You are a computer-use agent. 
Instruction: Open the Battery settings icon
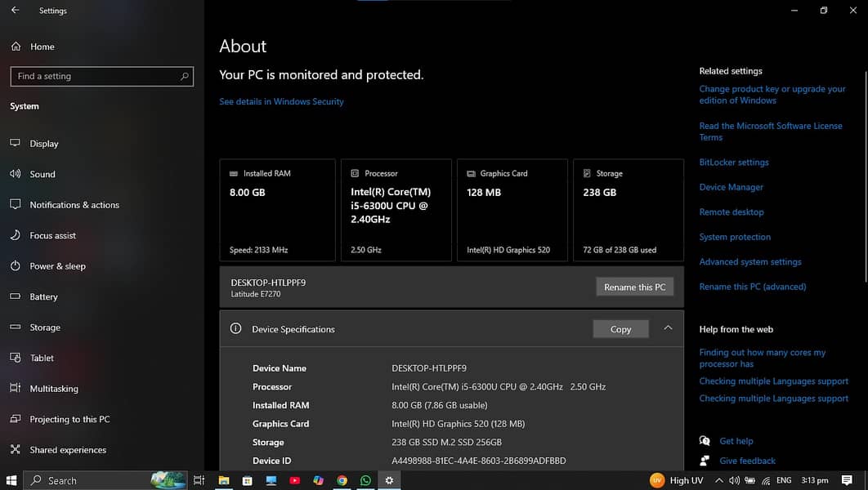(x=15, y=296)
